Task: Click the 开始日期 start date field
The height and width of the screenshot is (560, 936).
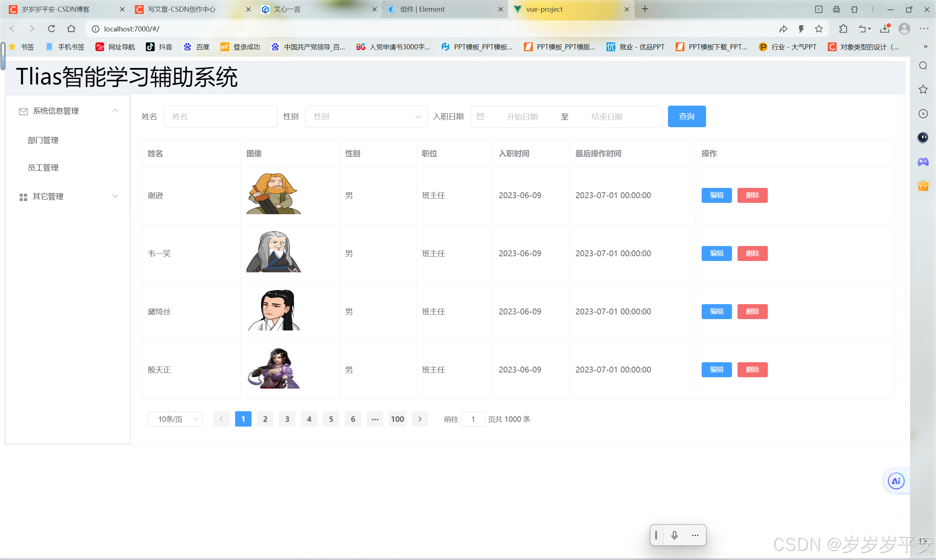Action: [522, 117]
